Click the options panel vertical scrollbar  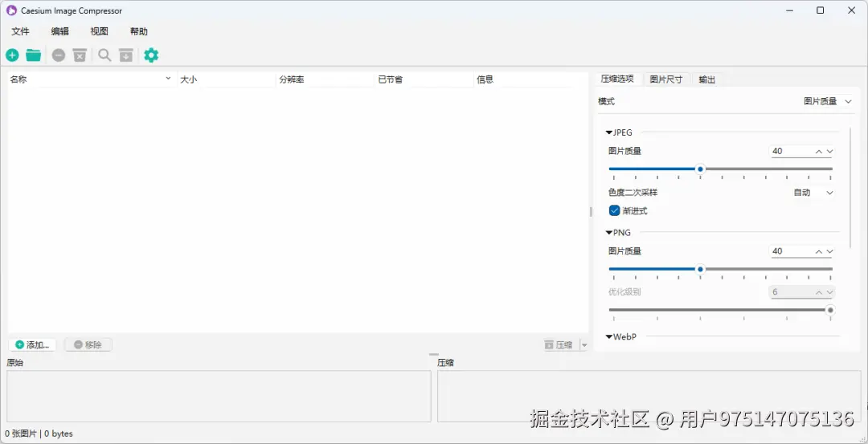click(x=851, y=188)
